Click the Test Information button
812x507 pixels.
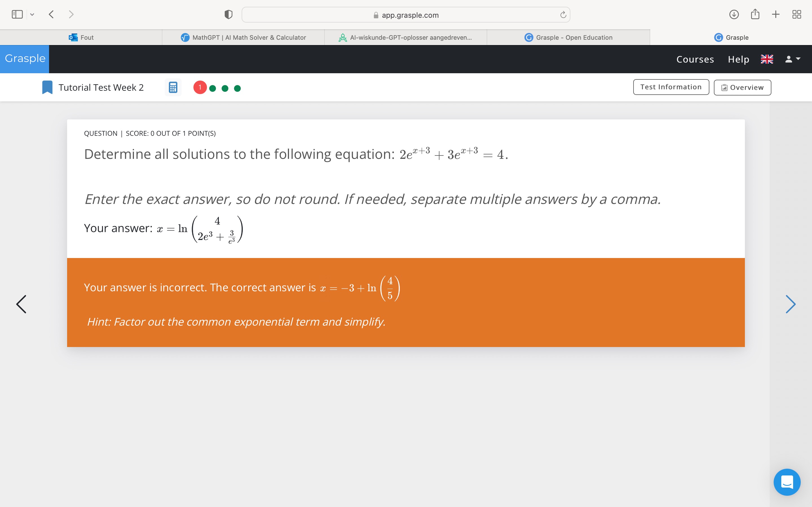pos(671,87)
